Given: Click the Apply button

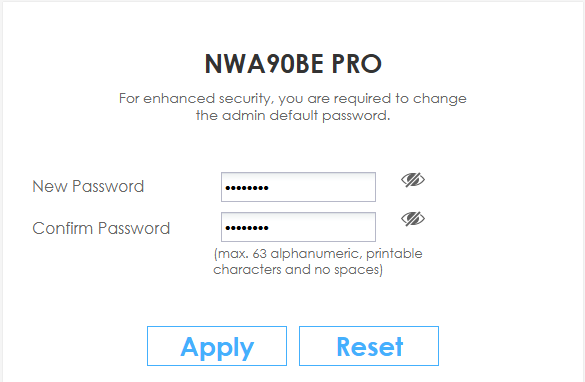Looking at the screenshot, I should point(217,346).
